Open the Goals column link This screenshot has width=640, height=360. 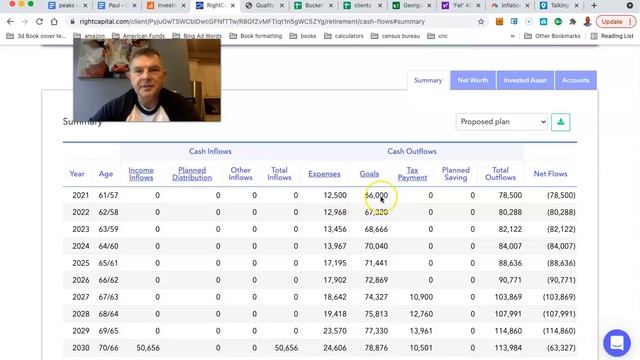tap(369, 174)
